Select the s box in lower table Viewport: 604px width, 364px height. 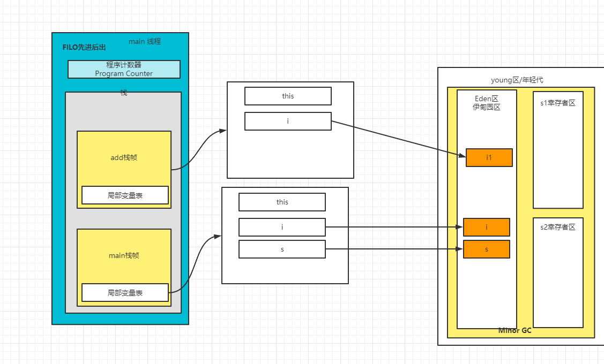click(282, 249)
